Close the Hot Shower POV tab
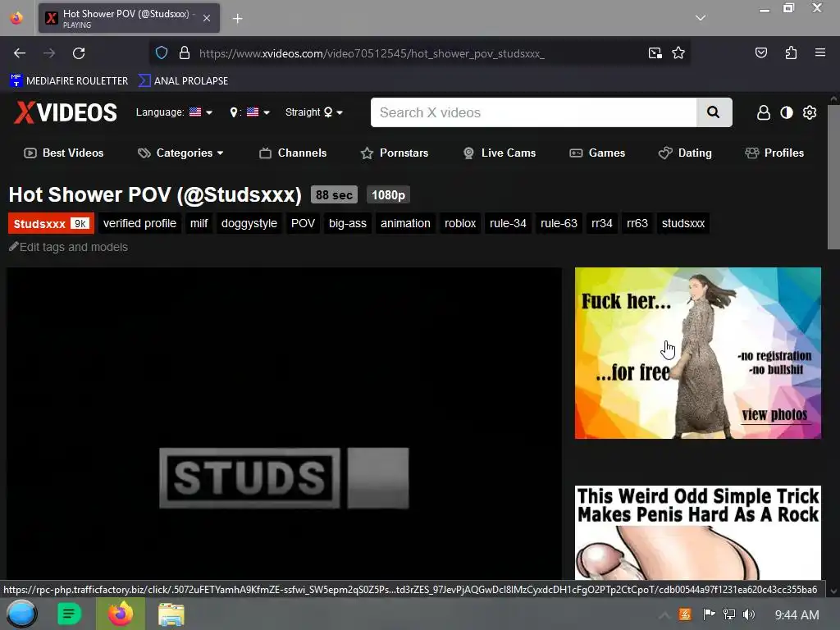Image resolution: width=840 pixels, height=630 pixels. (x=206, y=18)
